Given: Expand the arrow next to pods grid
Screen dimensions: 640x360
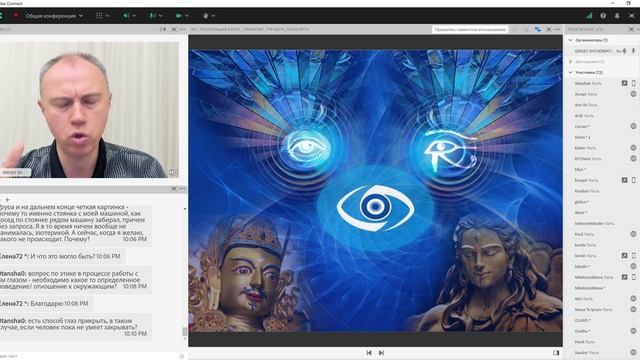Looking at the screenshot, I should coord(107,16).
